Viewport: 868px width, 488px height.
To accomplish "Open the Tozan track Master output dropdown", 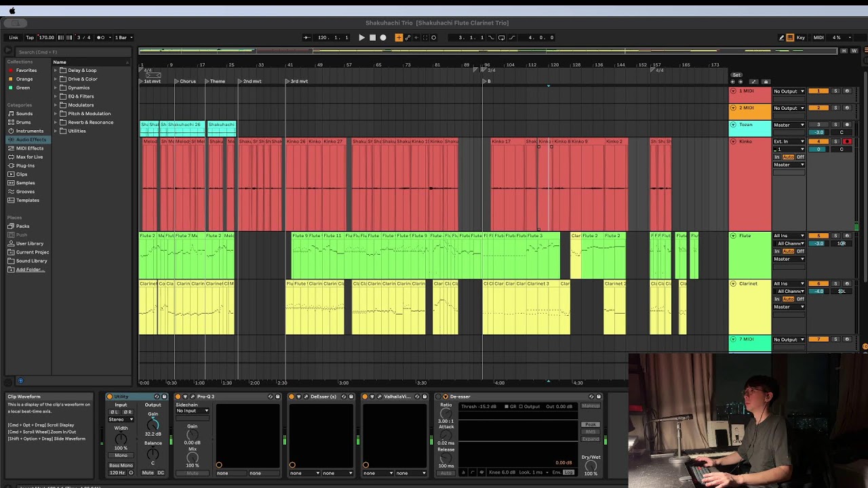I will coord(789,125).
